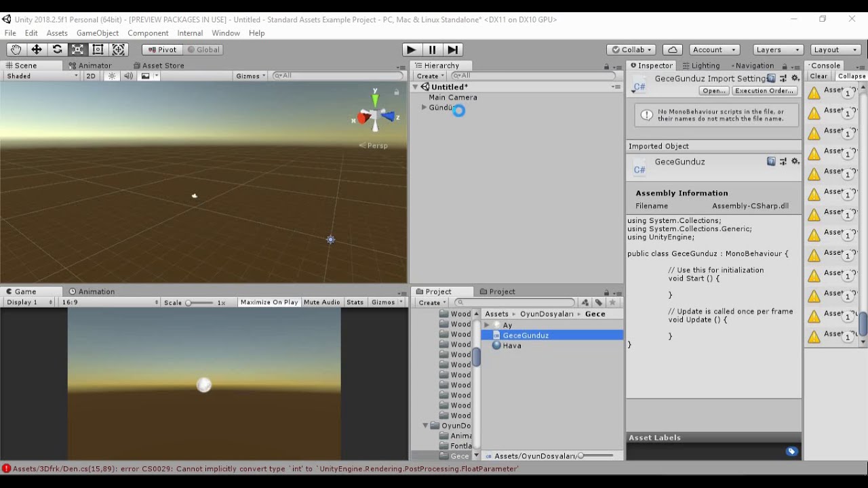
Task: Expand the Gündü object in Hierarchy
Action: pos(425,108)
